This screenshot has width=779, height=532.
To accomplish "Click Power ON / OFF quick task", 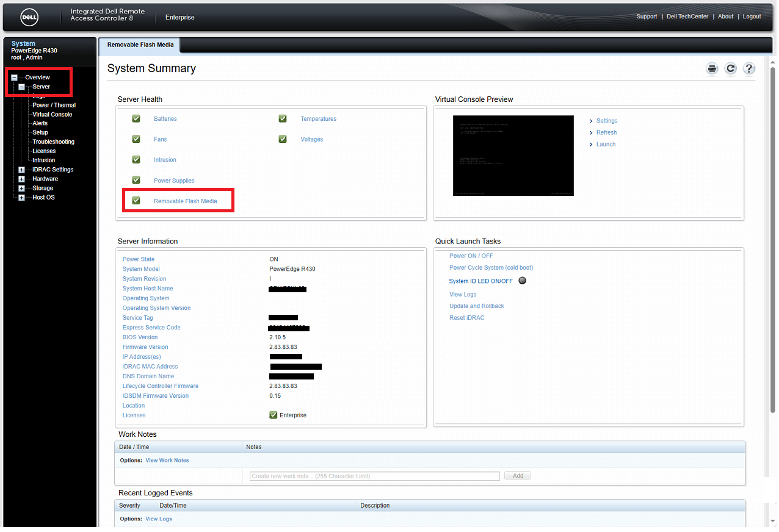I will 471,256.
